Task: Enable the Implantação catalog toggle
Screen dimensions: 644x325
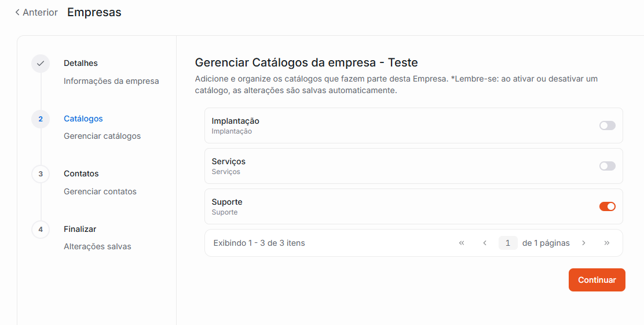Action: click(x=607, y=125)
